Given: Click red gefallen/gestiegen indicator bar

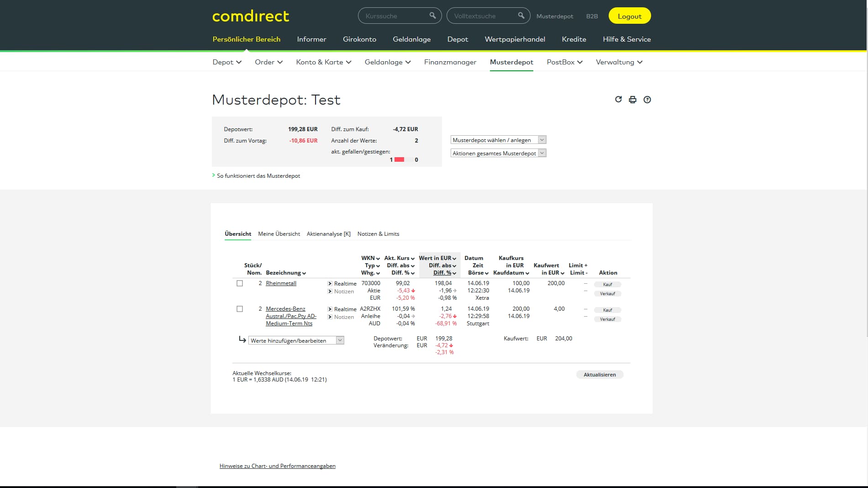Looking at the screenshot, I should pos(399,159).
